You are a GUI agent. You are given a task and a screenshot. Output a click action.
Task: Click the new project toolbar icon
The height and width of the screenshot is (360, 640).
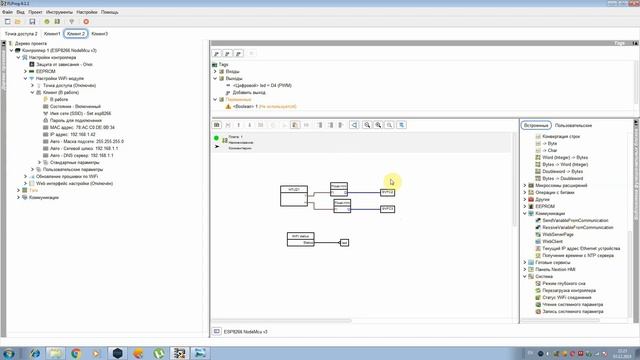click(7, 22)
